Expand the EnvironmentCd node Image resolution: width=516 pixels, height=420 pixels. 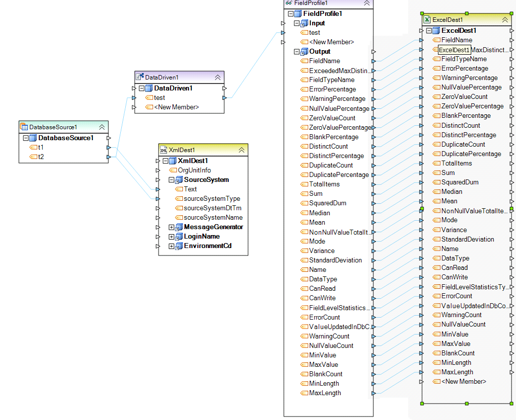pyautogui.click(x=172, y=246)
